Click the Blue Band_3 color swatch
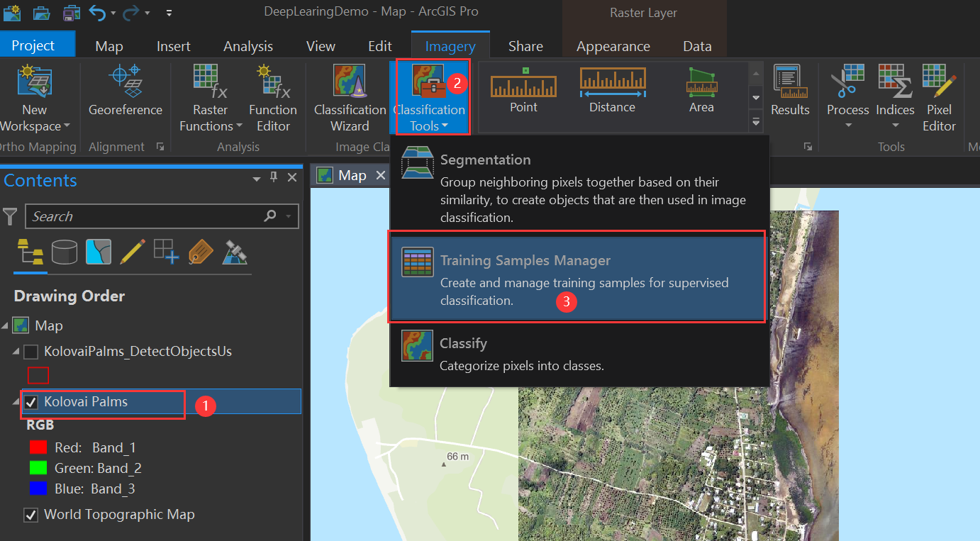This screenshot has height=541, width=980. (x=38, y=489)
